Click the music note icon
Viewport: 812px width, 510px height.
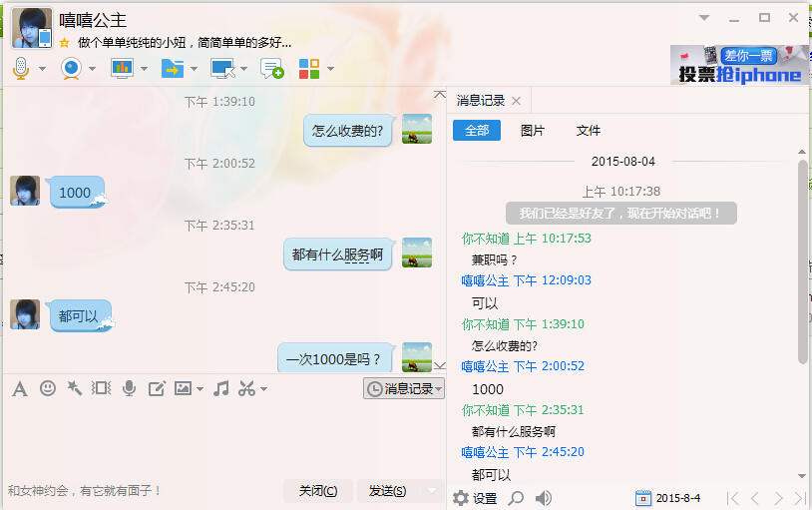[221, 388]
